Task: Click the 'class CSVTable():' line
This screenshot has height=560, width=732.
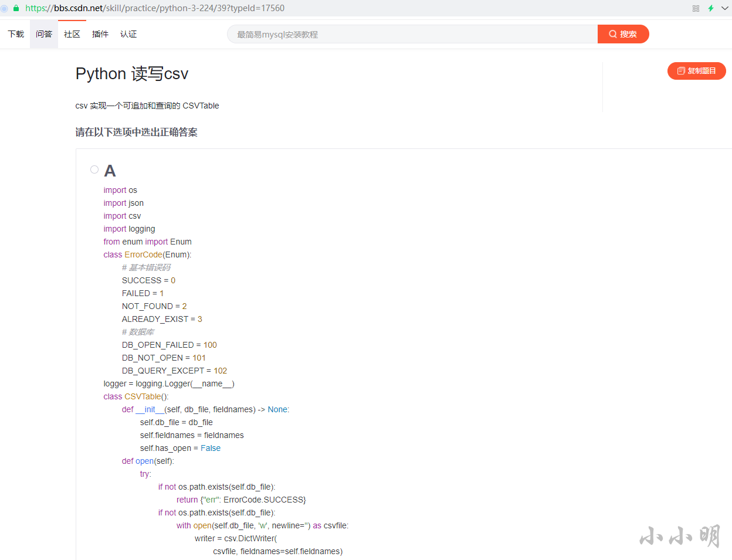Action: pyautogui.click(x=136, y=396)
